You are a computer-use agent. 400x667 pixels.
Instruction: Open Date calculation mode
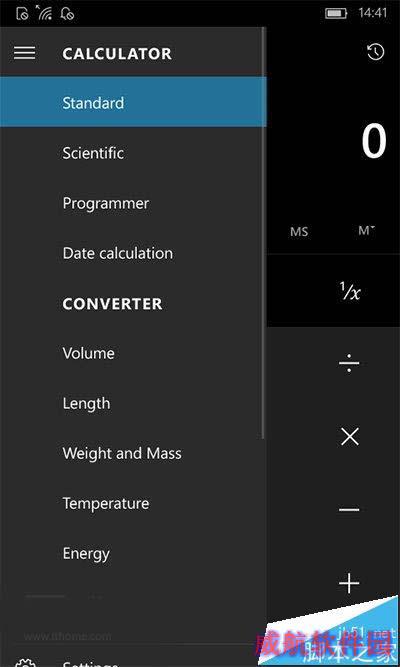(133, 253)
